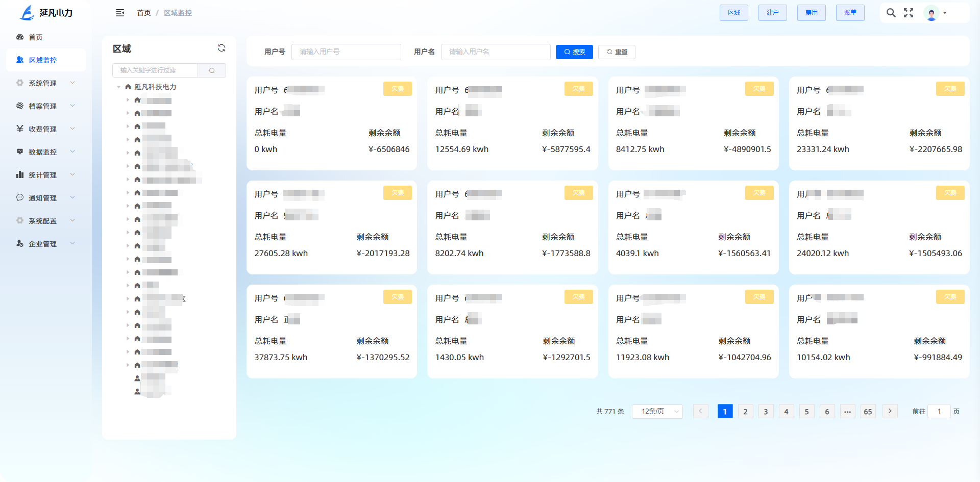The height and width of the screenshot is (482, 980).
Task: Go to page 65 in pagination
Action: 868,411
